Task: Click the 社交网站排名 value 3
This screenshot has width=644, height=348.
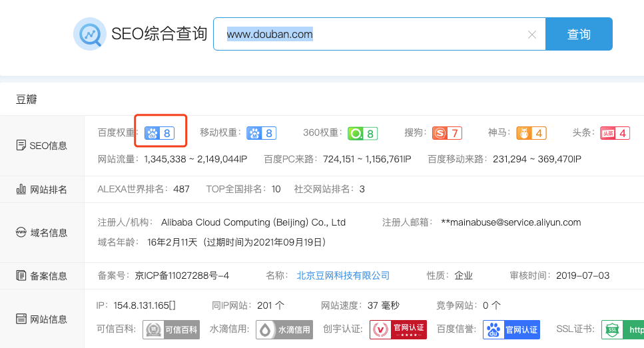Action: point(362,189)
